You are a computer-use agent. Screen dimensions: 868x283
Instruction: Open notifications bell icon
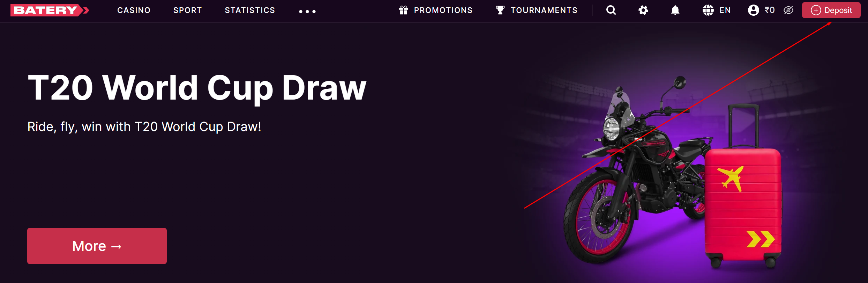click(x=675, y=10)
